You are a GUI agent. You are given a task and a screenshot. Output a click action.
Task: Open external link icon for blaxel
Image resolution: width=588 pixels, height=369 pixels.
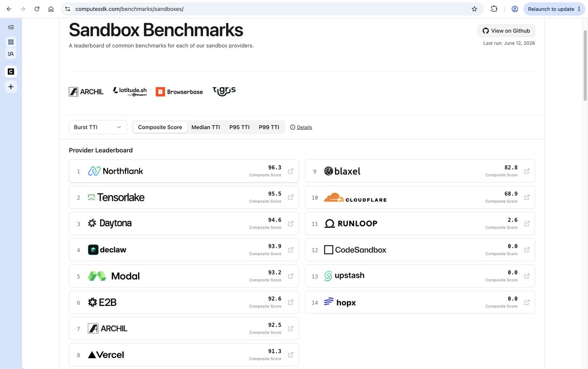[527, 171]
